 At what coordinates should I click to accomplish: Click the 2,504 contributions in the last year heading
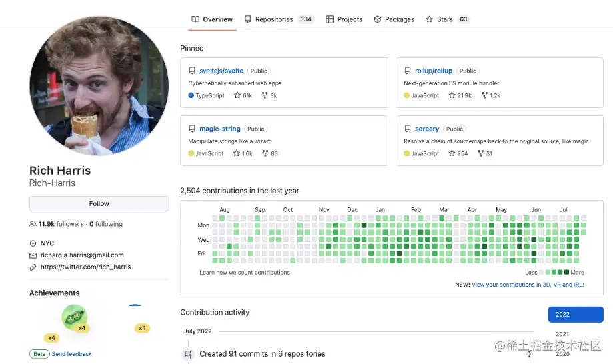tap(239, 191)
